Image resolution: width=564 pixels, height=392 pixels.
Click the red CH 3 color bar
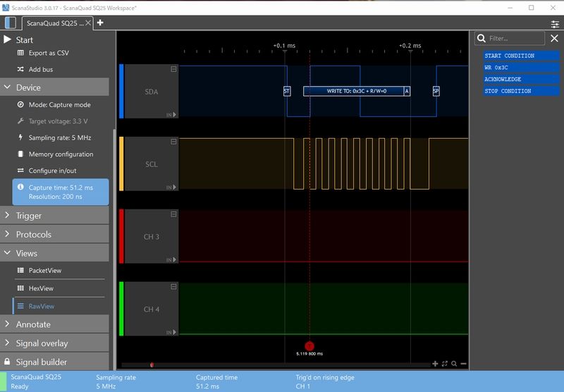click(121, 236)
